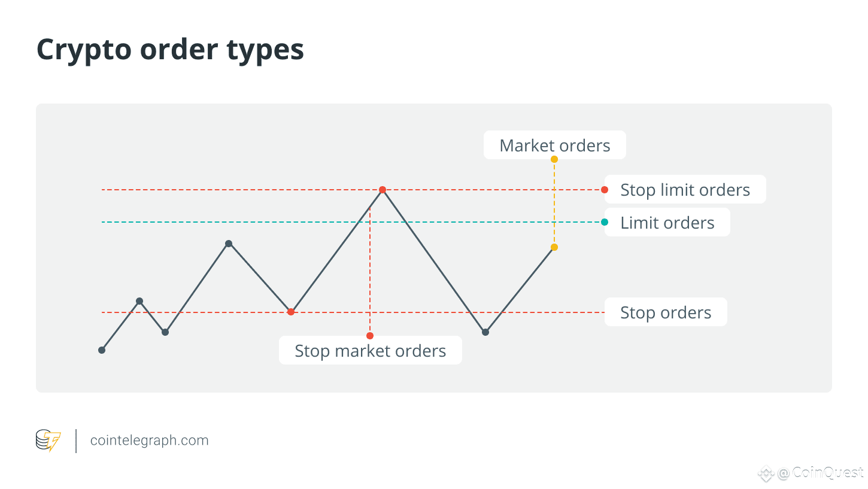Click the yellow dot under Market orders

tap(554, 159)
